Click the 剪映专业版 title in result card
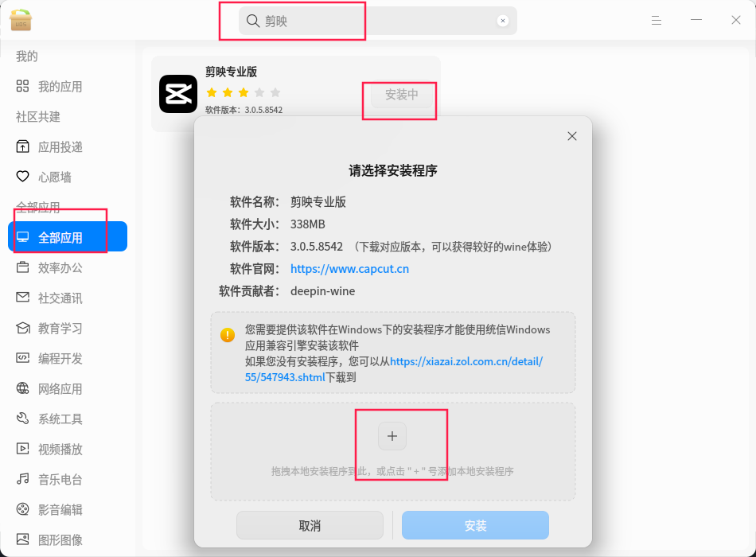Viewport: 756px width, 557px height. pos(231,72)
